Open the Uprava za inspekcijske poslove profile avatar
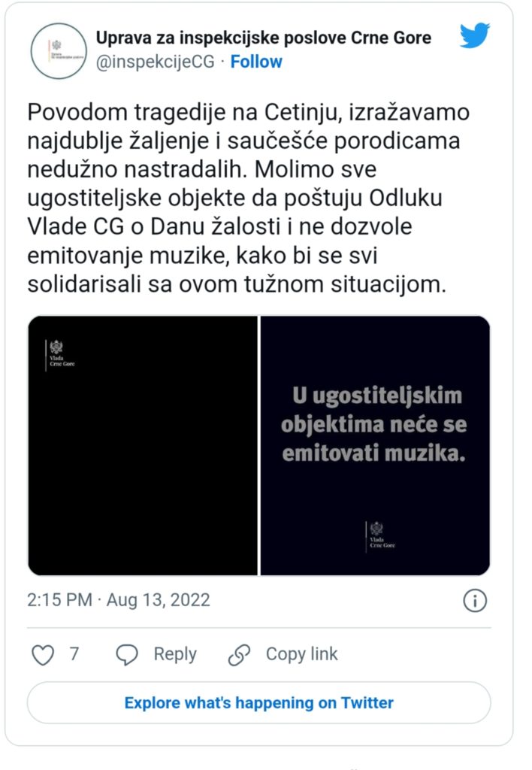The width and height of the screenshot is (532, 770). 59,50
